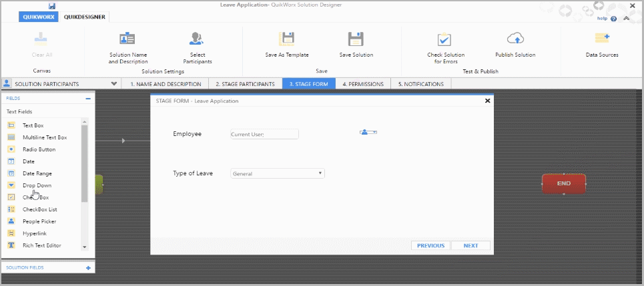Collapse the ribbon with the up chevron

pyautogui.click(x=626, y=19)
